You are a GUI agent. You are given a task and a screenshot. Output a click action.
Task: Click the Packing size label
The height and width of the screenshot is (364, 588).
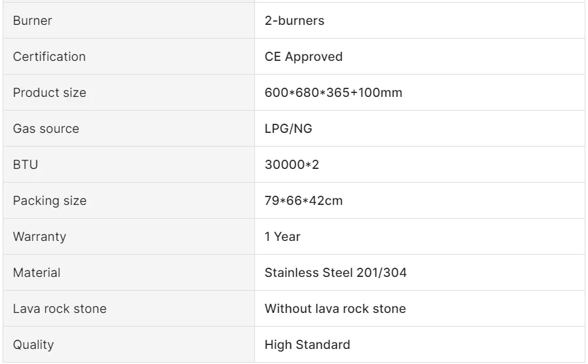point(49,201)
